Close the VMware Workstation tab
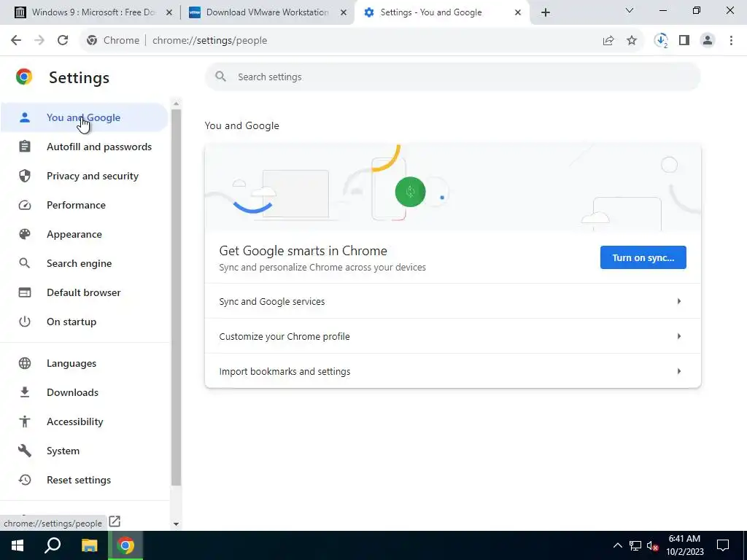747x560 pixels. coord(343,12)
